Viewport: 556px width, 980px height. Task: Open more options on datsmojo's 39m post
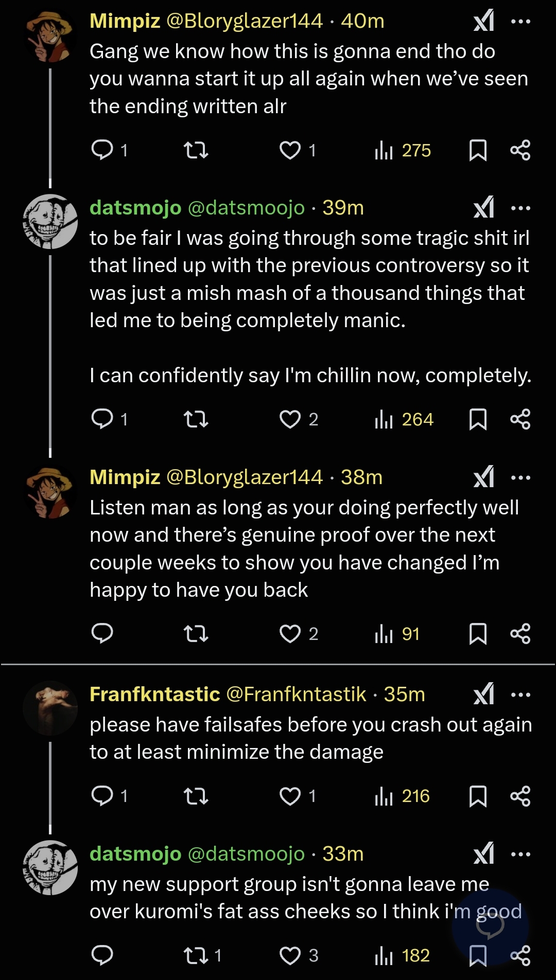(x=520, y=208)
